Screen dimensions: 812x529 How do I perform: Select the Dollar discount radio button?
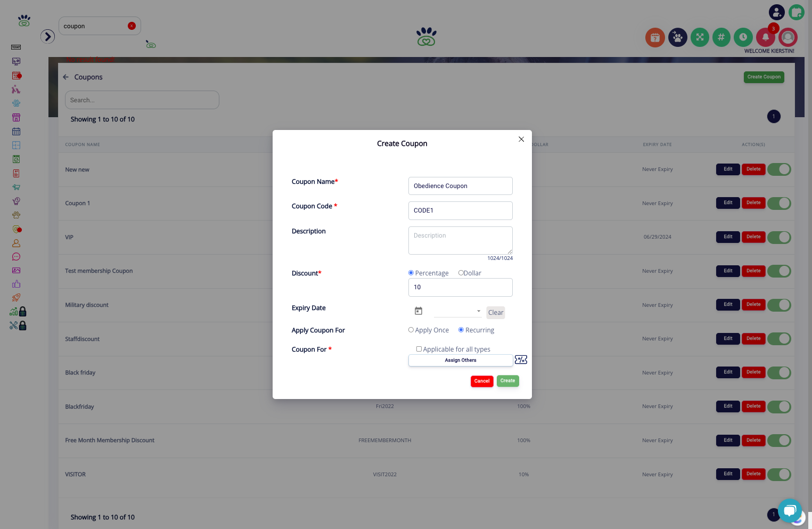[461, 273]
